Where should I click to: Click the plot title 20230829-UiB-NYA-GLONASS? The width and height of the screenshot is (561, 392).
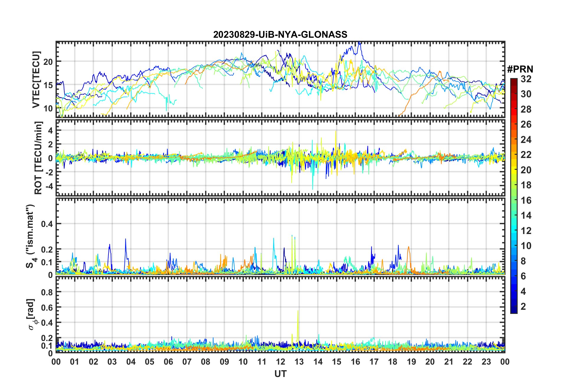click(280, 35)
